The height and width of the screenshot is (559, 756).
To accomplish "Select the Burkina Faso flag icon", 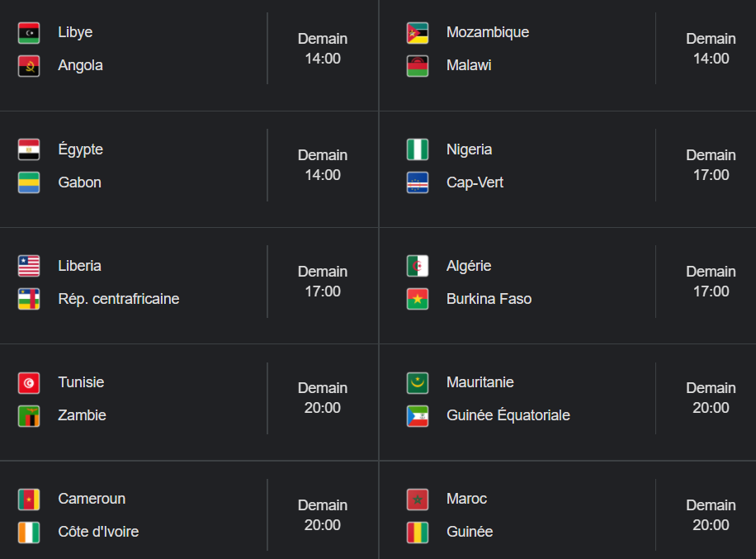I will (418, 299).
